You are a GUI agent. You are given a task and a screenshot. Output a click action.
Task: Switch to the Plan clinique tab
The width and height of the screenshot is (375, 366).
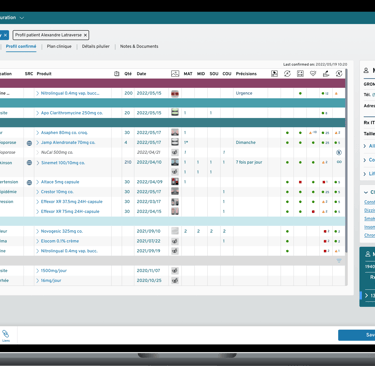pyautogui.click(x=59, y=46)
